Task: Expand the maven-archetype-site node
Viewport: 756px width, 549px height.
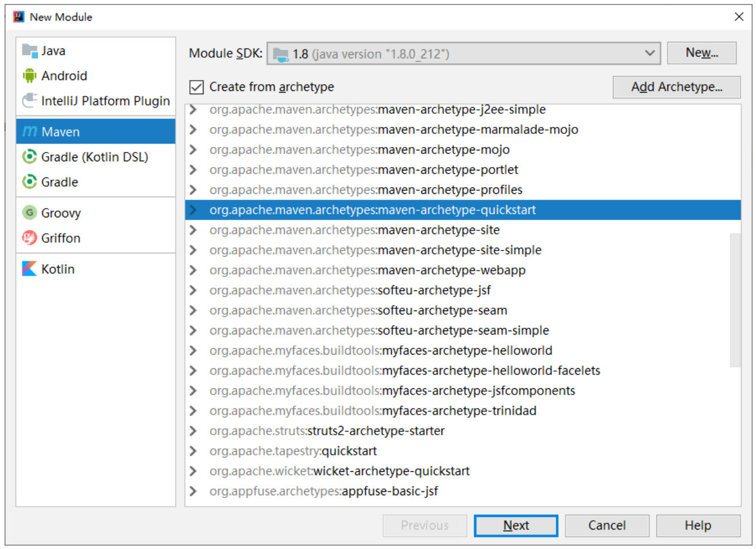Action: pyautogui.click(x=193, y=230)
